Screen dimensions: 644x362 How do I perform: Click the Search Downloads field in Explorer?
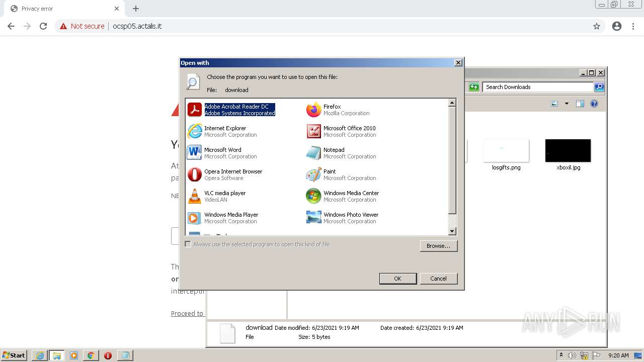538,87
